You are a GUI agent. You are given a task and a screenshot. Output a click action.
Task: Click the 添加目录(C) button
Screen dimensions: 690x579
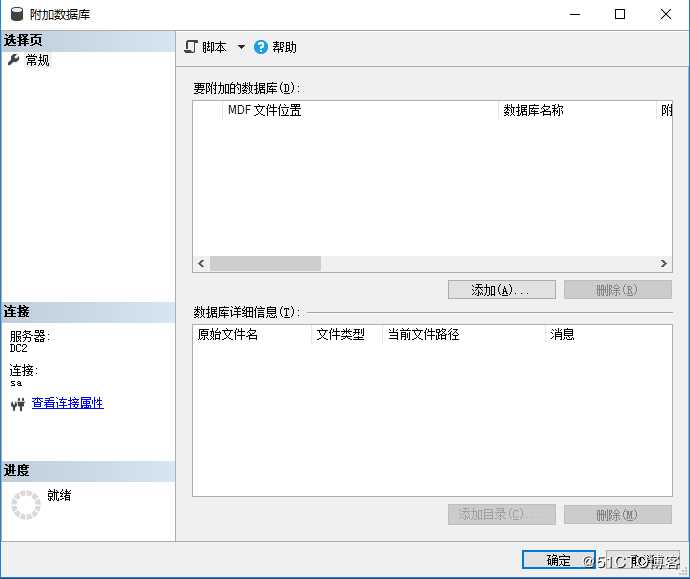pos(502,514)
